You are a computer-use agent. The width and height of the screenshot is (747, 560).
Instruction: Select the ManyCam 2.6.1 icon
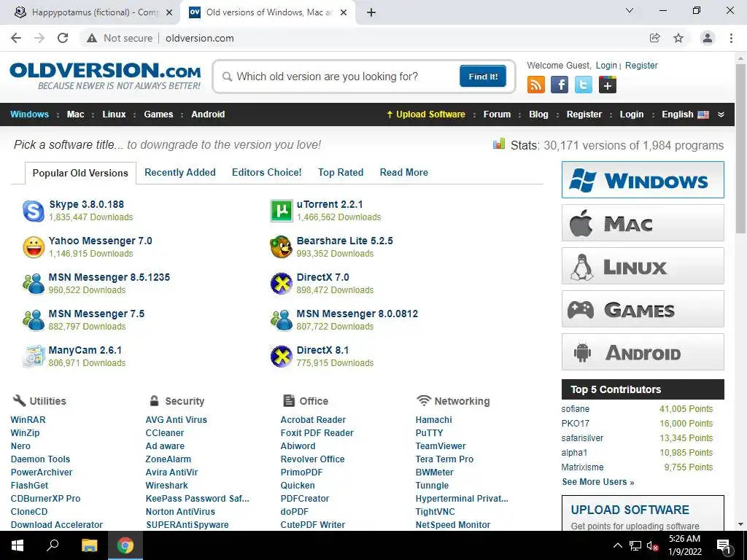click(x=34, y=357)
